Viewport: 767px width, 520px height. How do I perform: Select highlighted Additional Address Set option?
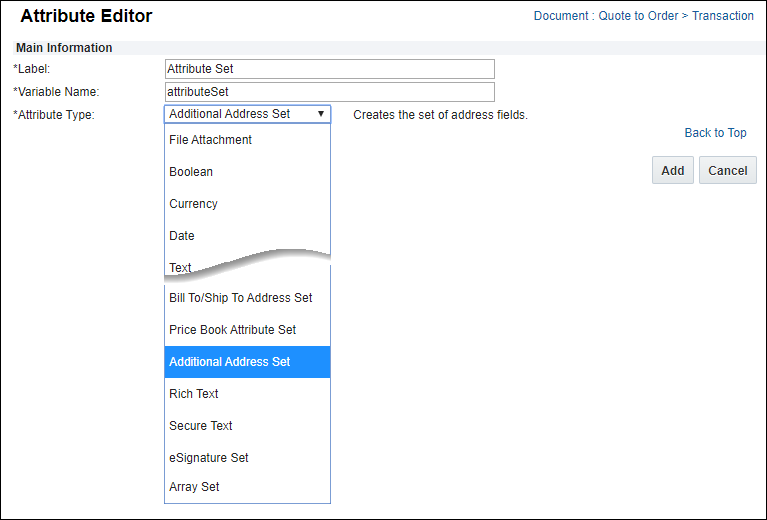pyautogui.click(x=248, y=362)
